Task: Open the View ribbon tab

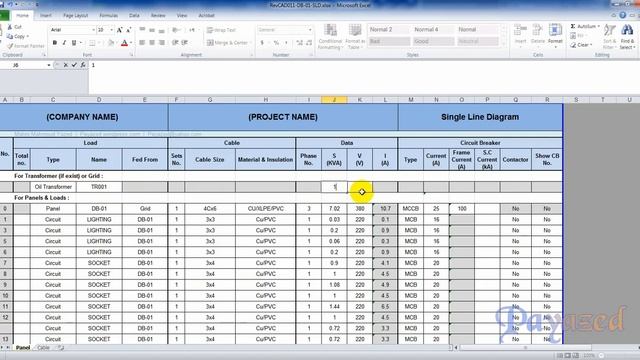Action: (182, 16)
